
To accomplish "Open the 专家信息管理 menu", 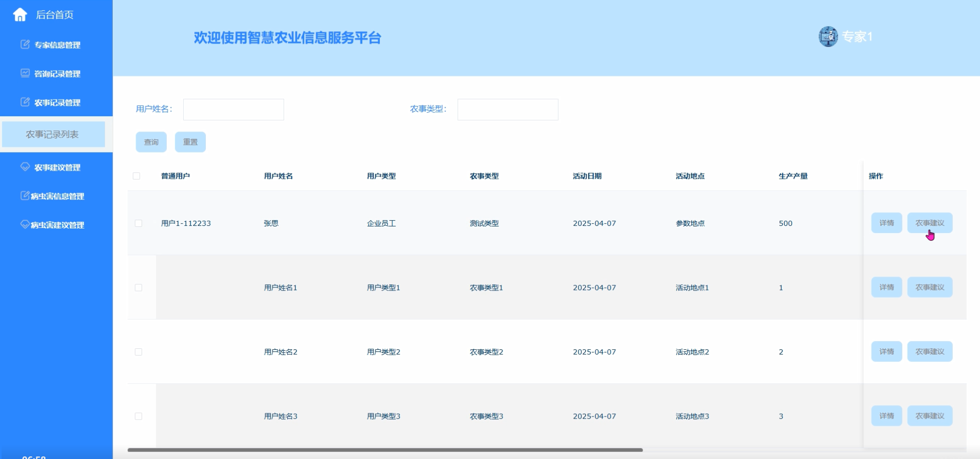I will (x=56, y=45).
